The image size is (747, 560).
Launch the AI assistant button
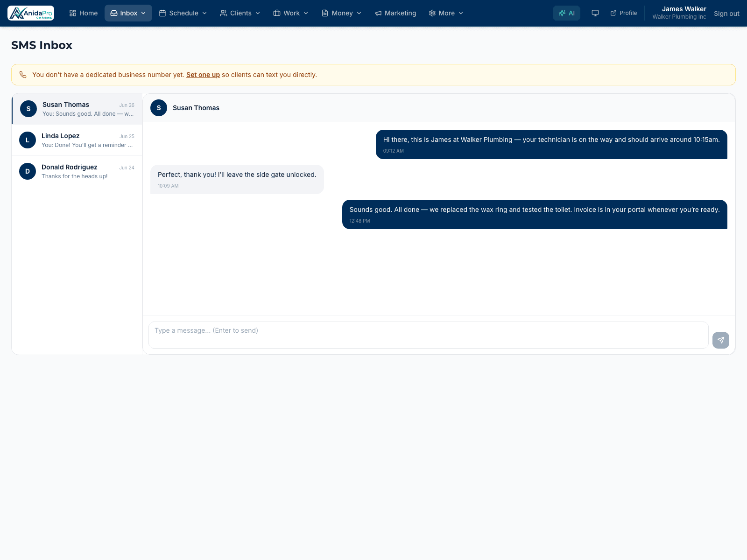[566, 13]
